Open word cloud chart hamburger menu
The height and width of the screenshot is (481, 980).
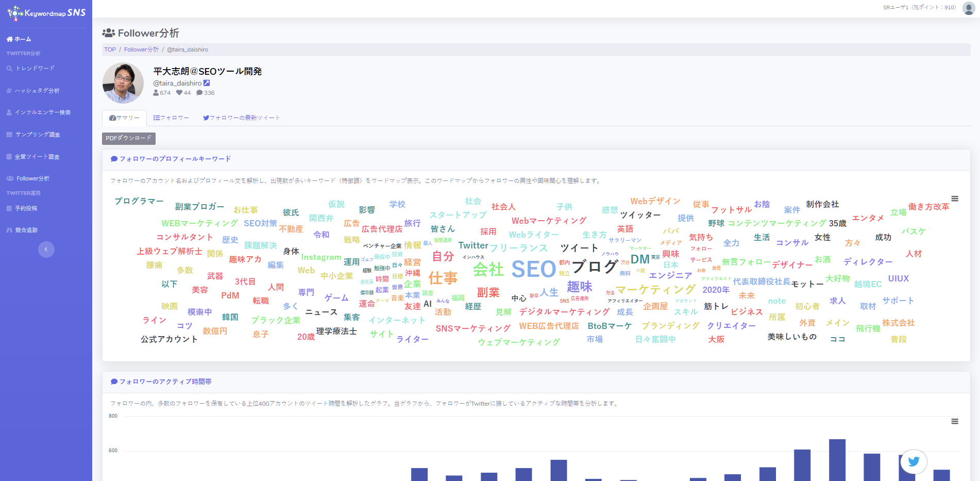tap(954, 199)
